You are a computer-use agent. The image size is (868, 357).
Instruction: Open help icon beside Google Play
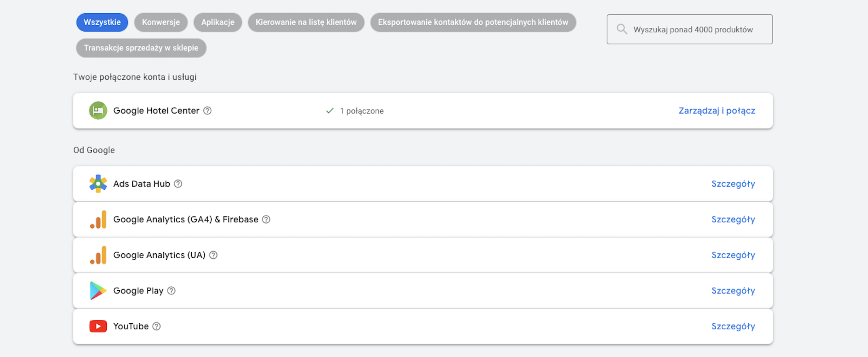(171, 291)
